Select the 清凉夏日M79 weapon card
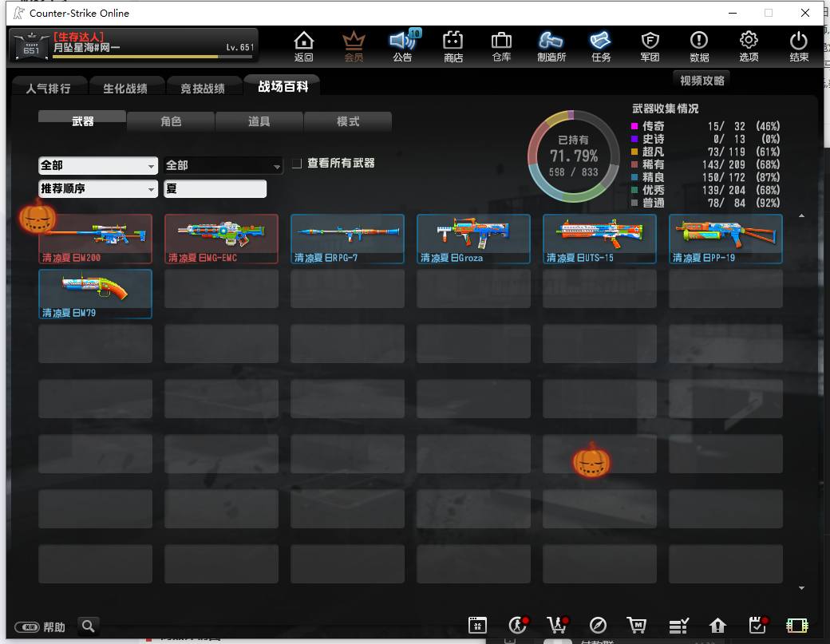The height and width of the screenshot is (644, 830). [95, 294]
